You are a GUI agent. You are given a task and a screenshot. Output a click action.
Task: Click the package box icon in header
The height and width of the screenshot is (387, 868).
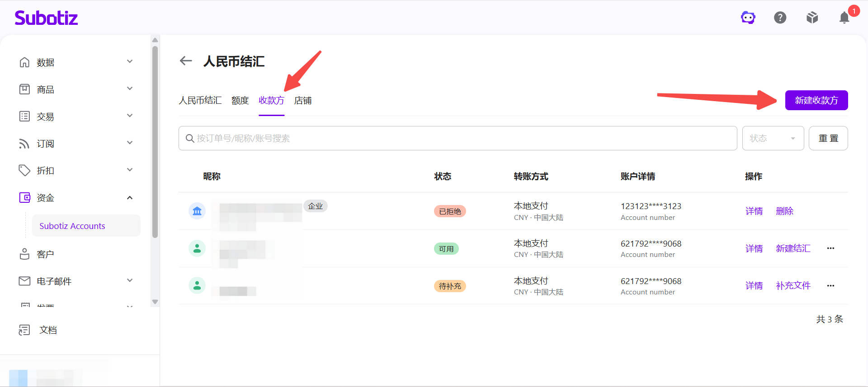pyautogui.click(x=812, y=18)
